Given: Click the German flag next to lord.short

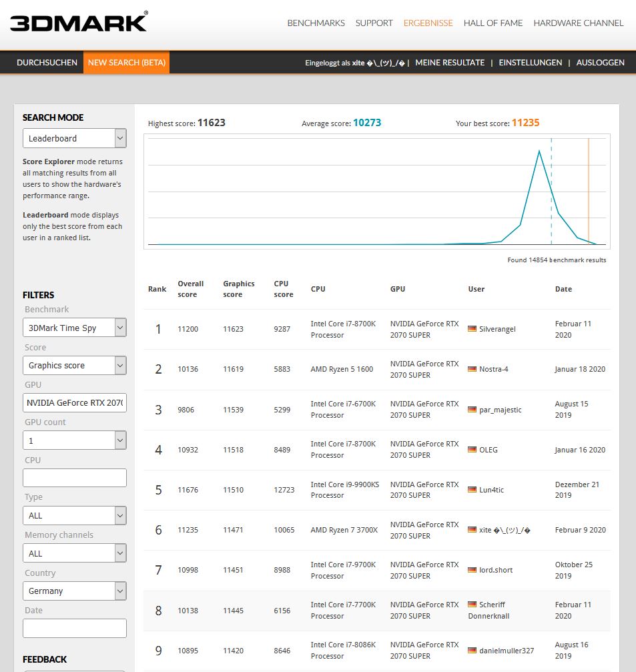Looking at the screenshot, I should [472, 570].
